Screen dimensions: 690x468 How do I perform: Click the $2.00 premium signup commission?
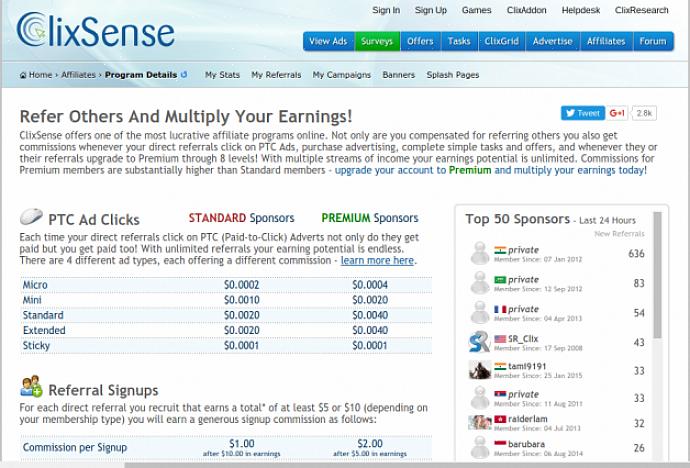370,443
